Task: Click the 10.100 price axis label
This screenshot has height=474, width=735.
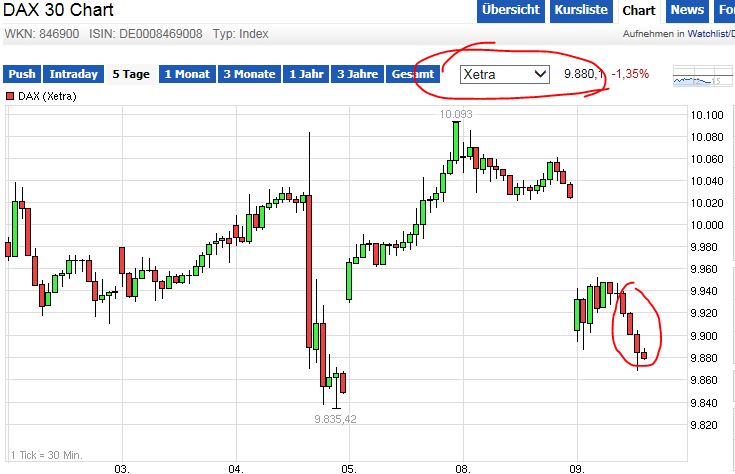Action: click(x=707, y=115)
